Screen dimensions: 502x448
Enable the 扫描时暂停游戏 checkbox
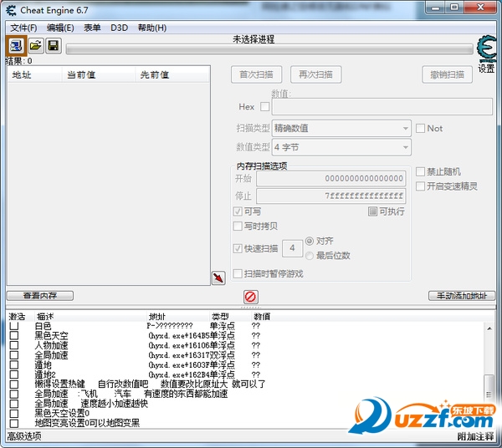[238, 273]
